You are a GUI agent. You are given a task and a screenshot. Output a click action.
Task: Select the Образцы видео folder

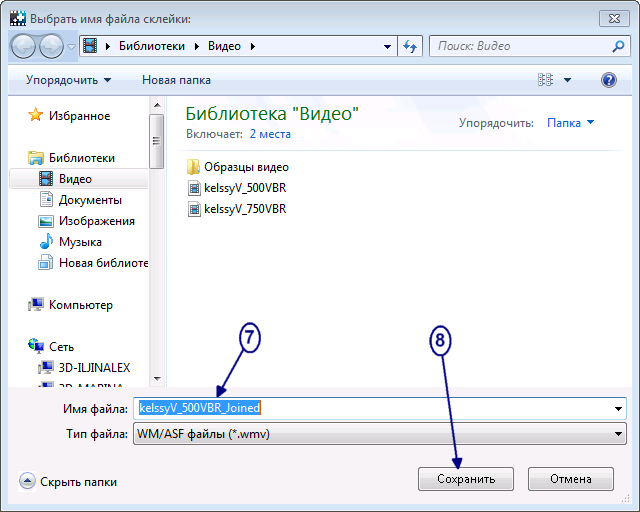(x=246, y=167)
